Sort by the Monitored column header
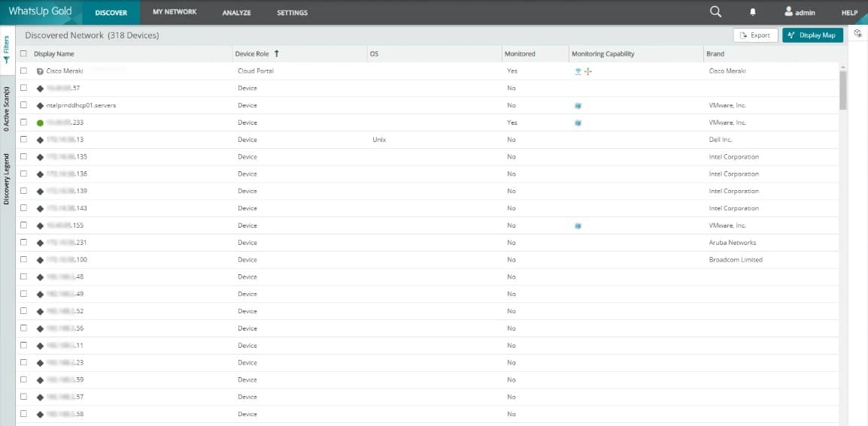This screenshot has height=426, width=868. pos(520,53)
